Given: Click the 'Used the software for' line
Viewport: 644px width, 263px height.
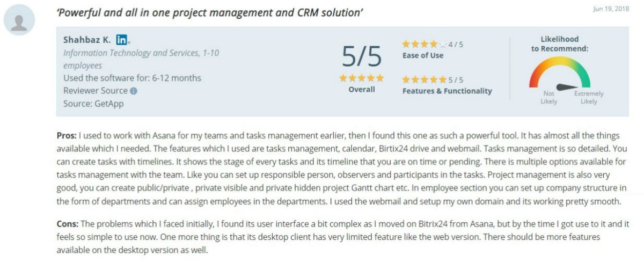Looking at the screenshot, I should click(132, 78).
